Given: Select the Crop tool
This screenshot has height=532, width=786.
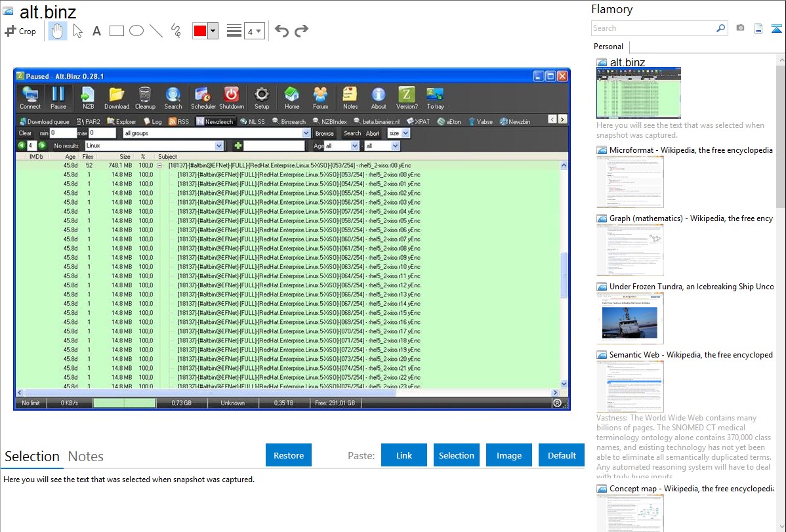Looking at the screenshot, I should 21,30.
